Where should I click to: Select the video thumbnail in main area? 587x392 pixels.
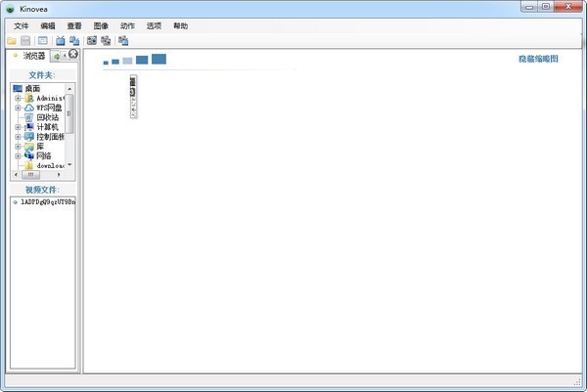133,97
